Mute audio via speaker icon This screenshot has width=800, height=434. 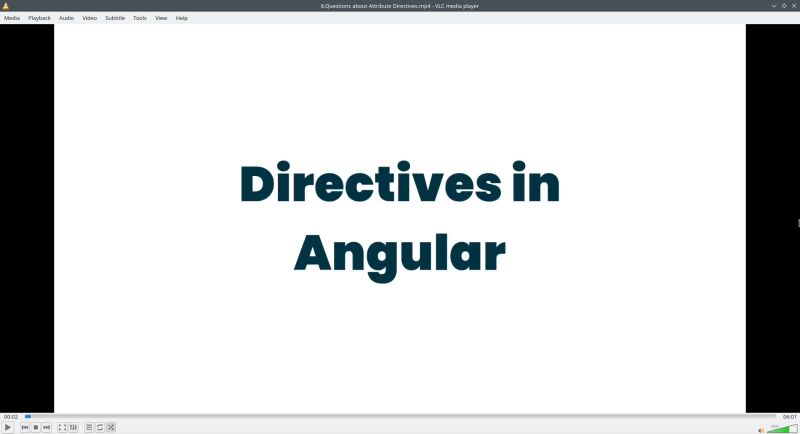tap(761, 430)
